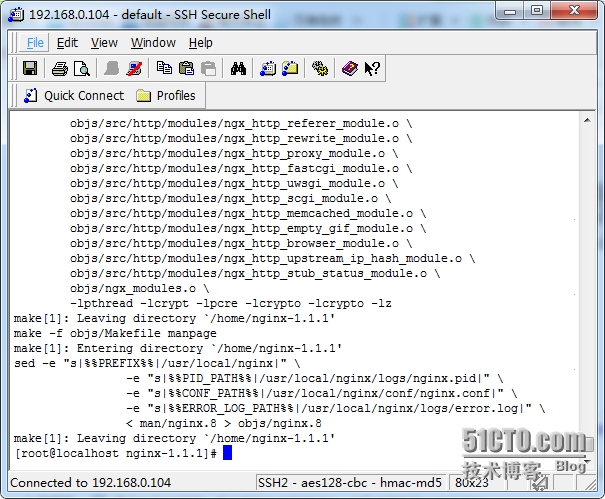The image size is (605, 499).
Task: Open the Settings gears icon
Action: 320,69
